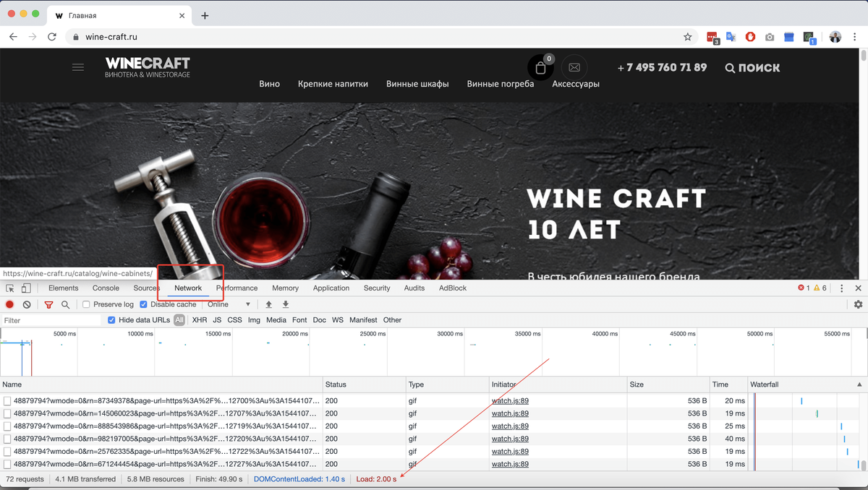868x490 pixels.
Task: Filter requests by Img type
Action: click(x=254, y=320)
